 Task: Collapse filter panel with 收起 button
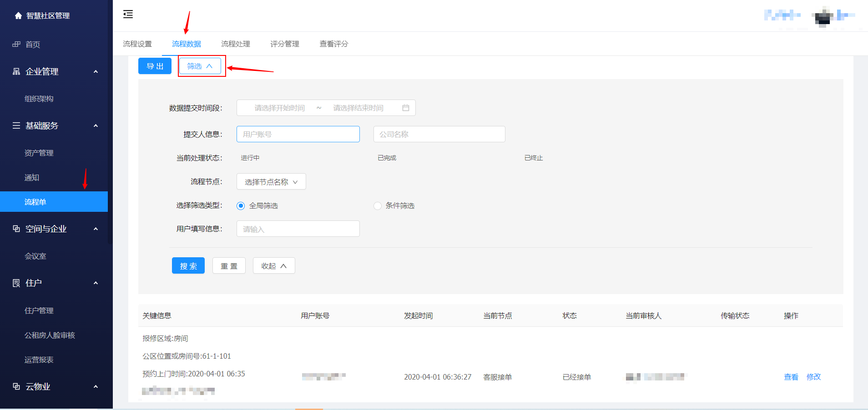[274, 266]
